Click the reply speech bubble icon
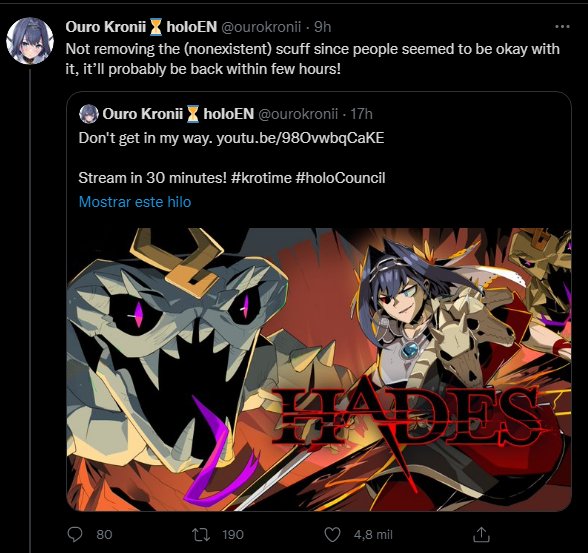Image resolution: width=588 pixels, height=553 pixels. point(75,534)
